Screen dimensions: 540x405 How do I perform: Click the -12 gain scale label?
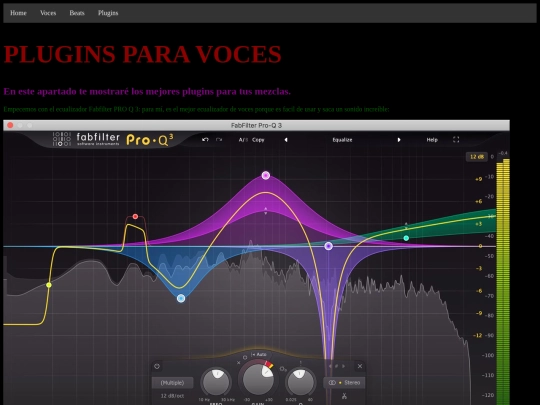[x=478, y=335]
